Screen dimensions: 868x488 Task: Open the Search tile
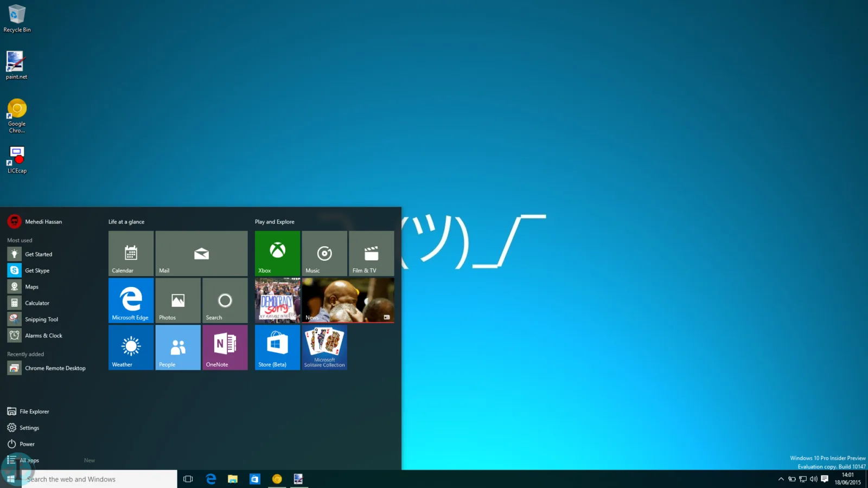225,300
